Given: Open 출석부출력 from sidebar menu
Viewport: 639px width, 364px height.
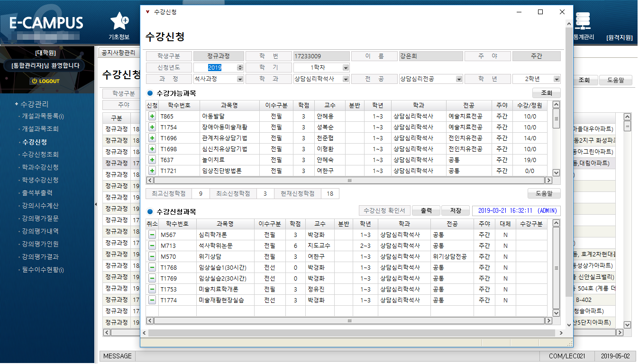Looking at the screenshot, I should pyautogui.click(x=37, y=193).
